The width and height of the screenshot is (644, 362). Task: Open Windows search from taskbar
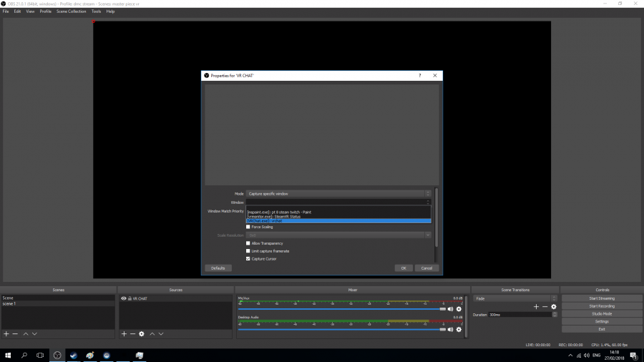[24, 356]
